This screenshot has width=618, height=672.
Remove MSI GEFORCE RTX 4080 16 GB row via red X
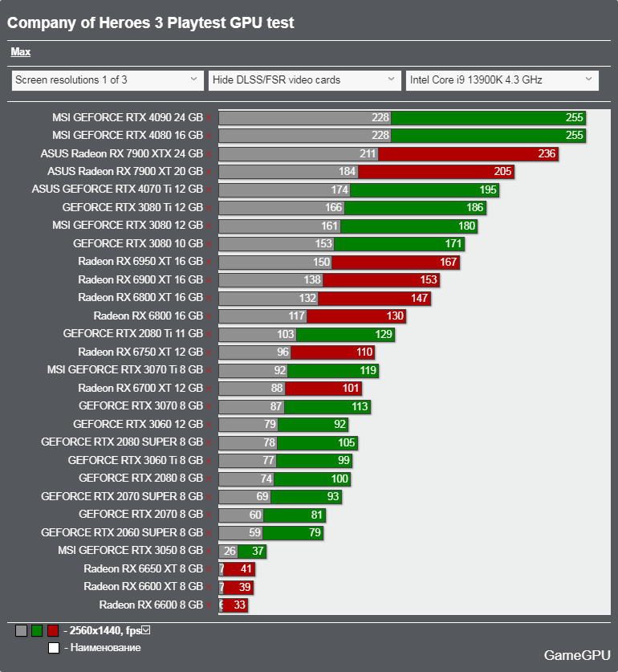(209, 136)
